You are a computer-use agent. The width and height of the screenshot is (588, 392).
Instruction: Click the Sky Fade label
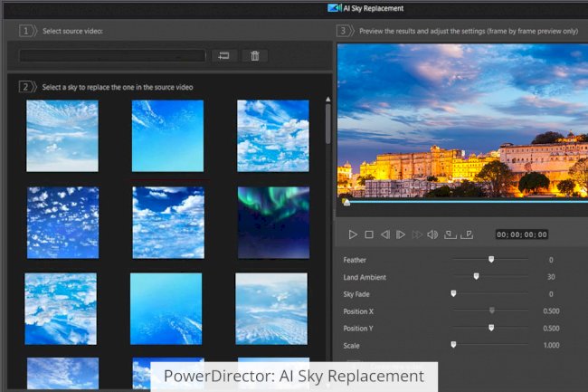[356, 294]
